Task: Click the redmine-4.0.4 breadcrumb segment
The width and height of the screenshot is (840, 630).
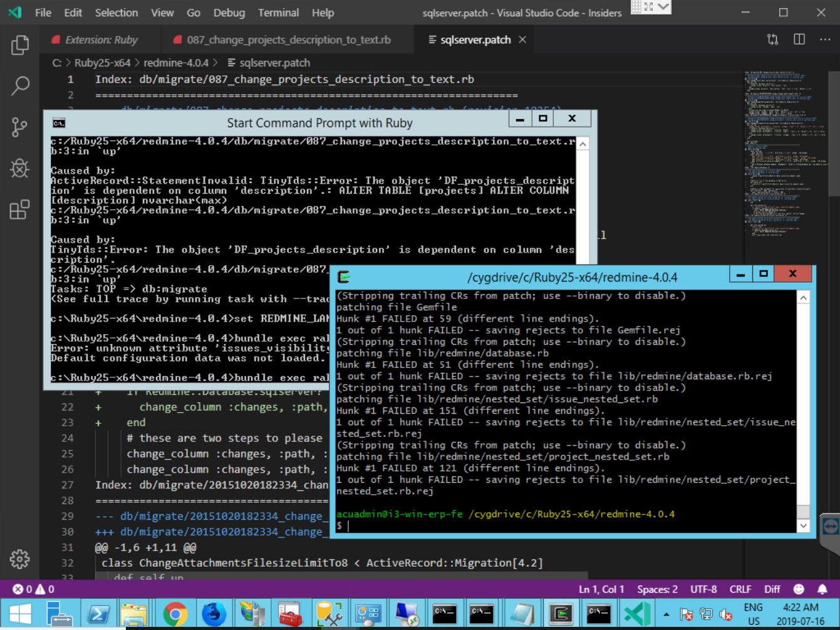Action: [x=176, y=63]
